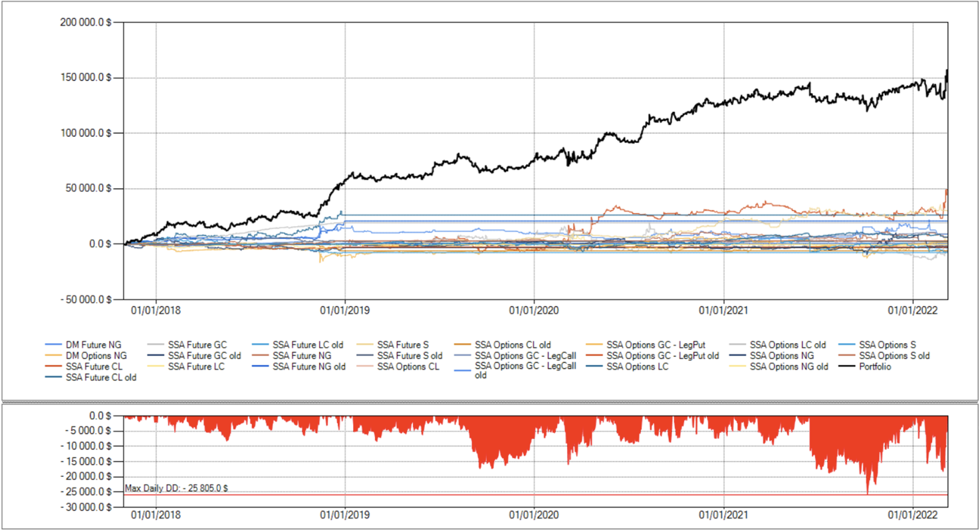This screenshot has height=532, width=980.
Task: Pick the SSA Options LC old legend entry
Action: pyautogui.click(x=787, y=345)
